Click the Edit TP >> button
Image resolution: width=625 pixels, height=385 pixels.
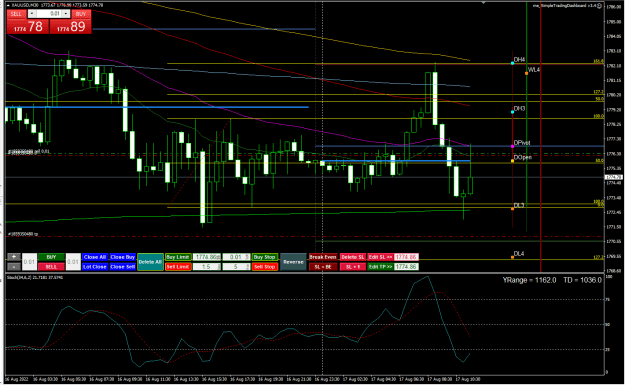[380, 267]
